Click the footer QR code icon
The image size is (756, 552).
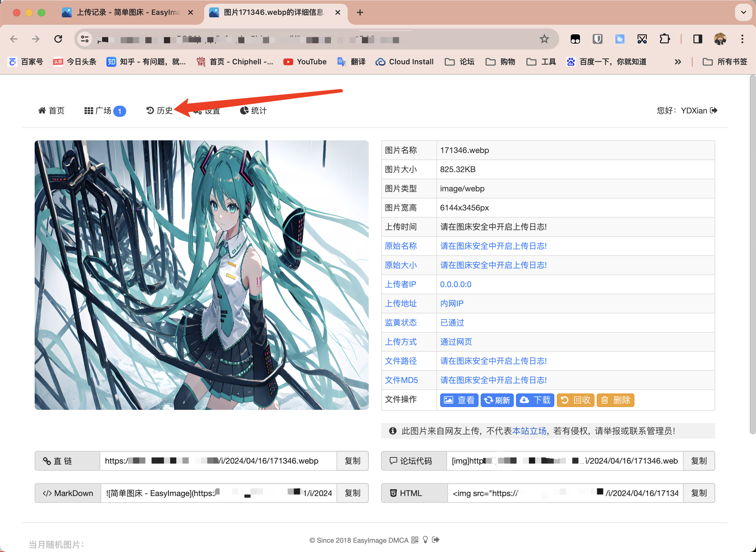(415, 540)
